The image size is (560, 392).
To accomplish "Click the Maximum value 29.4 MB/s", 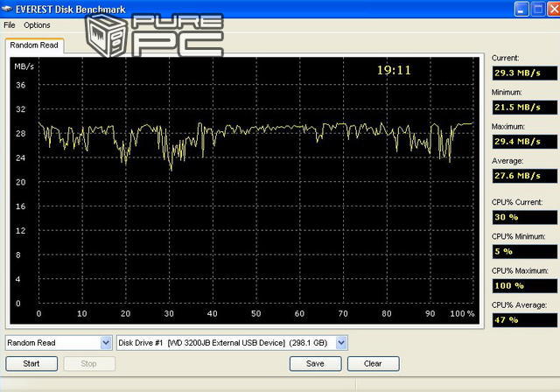I will [524, 142].
